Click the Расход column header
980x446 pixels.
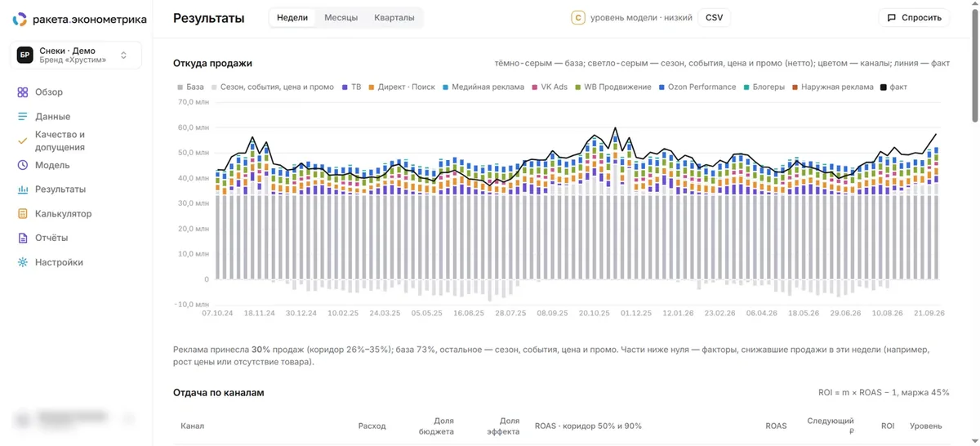click(x=372, y=426)
